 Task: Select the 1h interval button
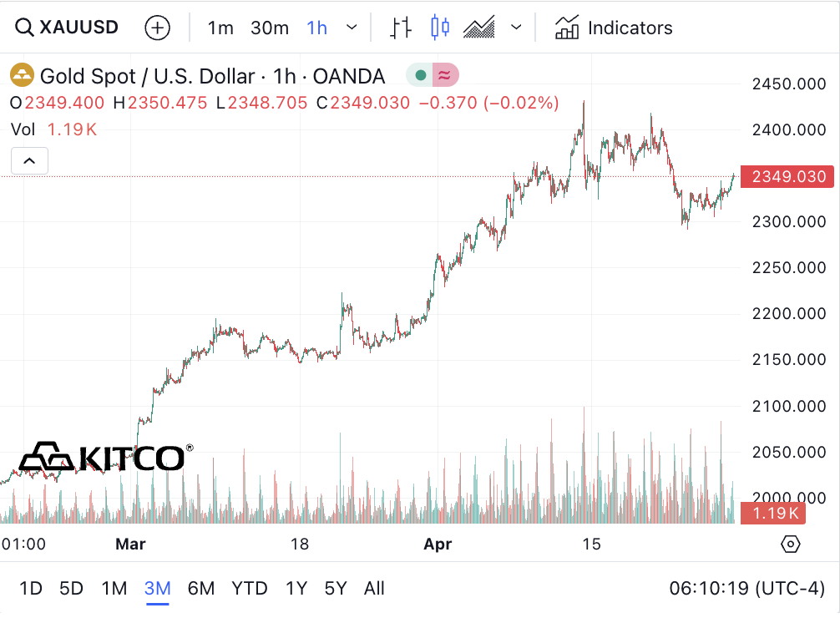tap(317, 28)
